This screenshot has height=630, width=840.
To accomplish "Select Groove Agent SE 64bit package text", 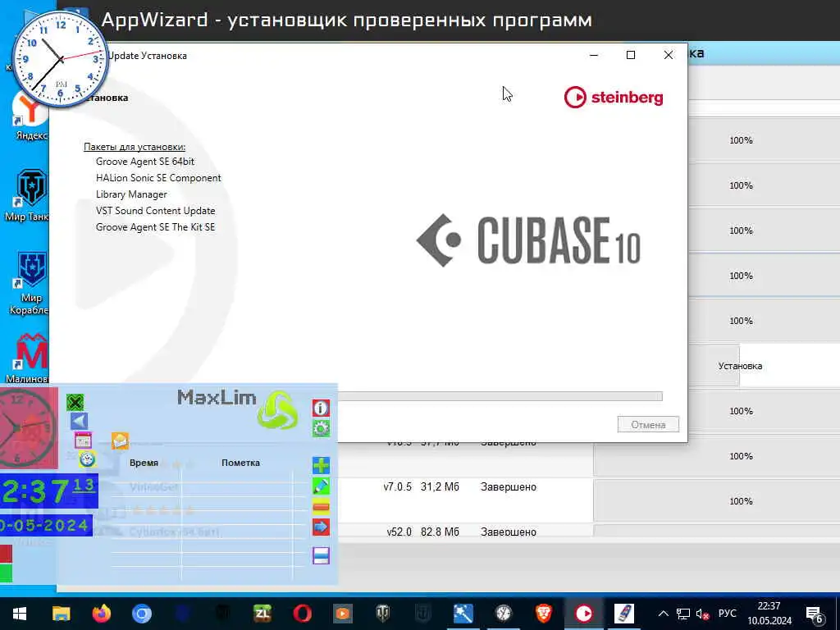I will (144, 162).
